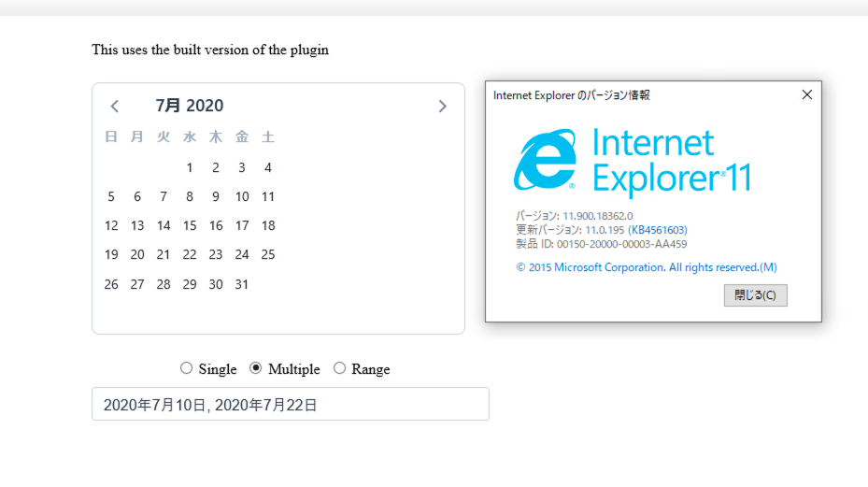Pick July 6 in the calendar
This screenshot has height=487, width=868.
coord(137,196)
